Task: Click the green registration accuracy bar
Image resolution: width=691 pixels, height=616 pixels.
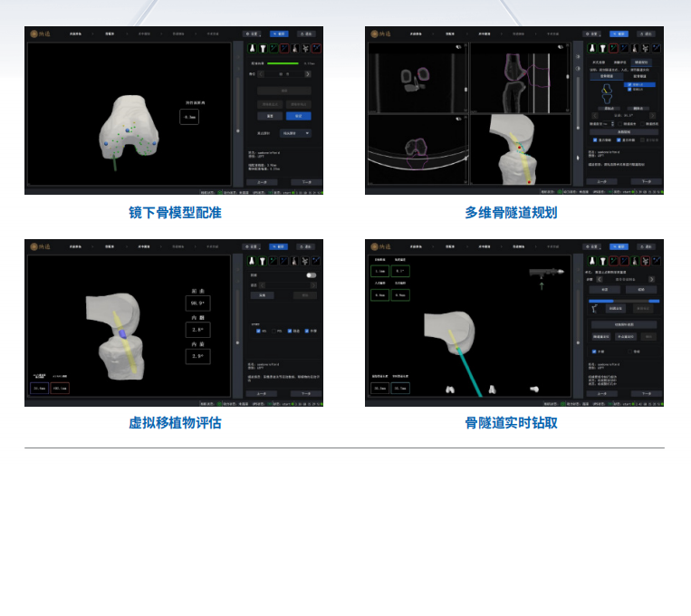Action: 281,63
